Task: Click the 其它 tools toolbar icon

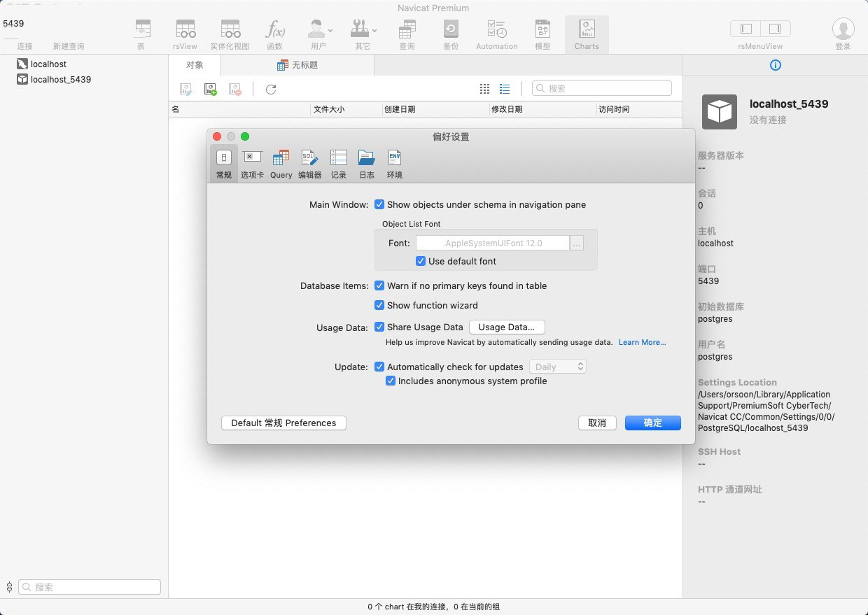Action: click(360, 29)
